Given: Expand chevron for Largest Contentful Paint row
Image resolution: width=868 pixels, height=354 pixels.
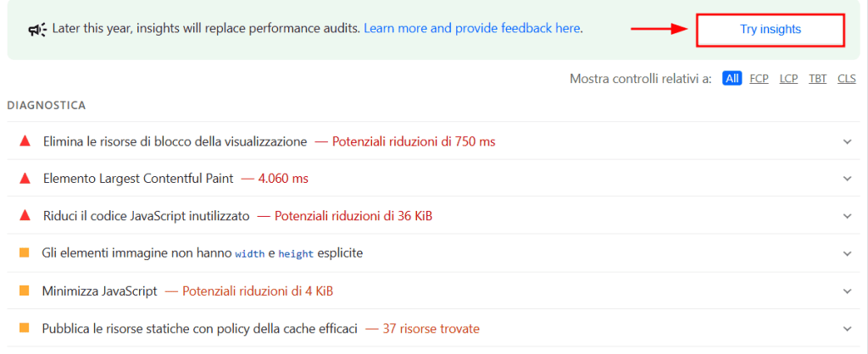Looking at the screenshot, I should 847,179.
